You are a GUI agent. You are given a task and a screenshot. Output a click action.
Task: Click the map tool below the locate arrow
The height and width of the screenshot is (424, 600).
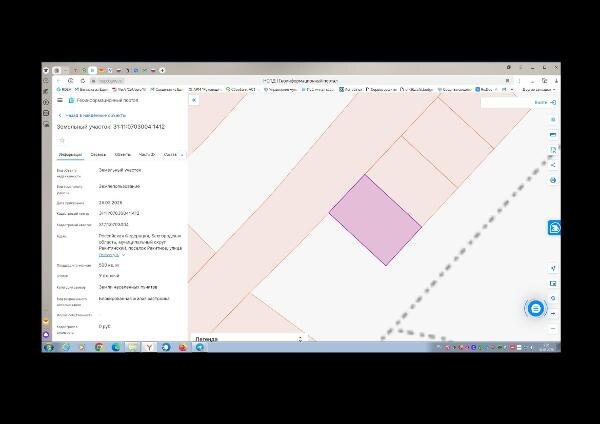(553, 284)
